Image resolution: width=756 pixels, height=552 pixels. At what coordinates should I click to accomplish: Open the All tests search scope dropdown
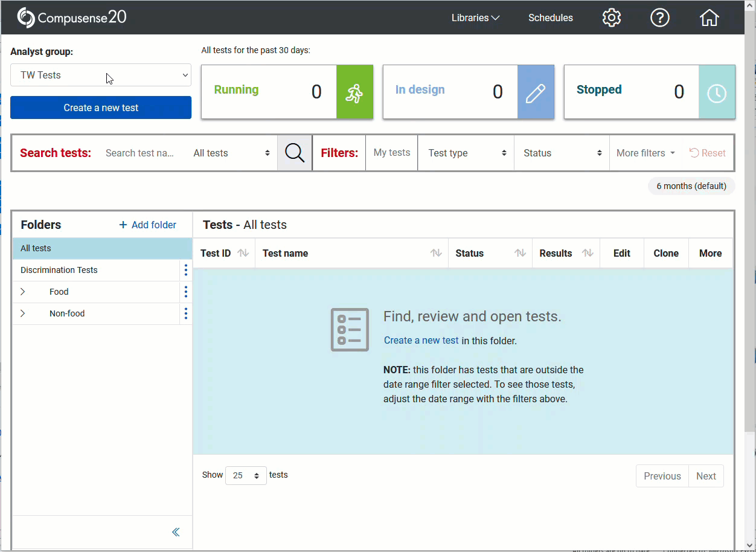(231, 153)
